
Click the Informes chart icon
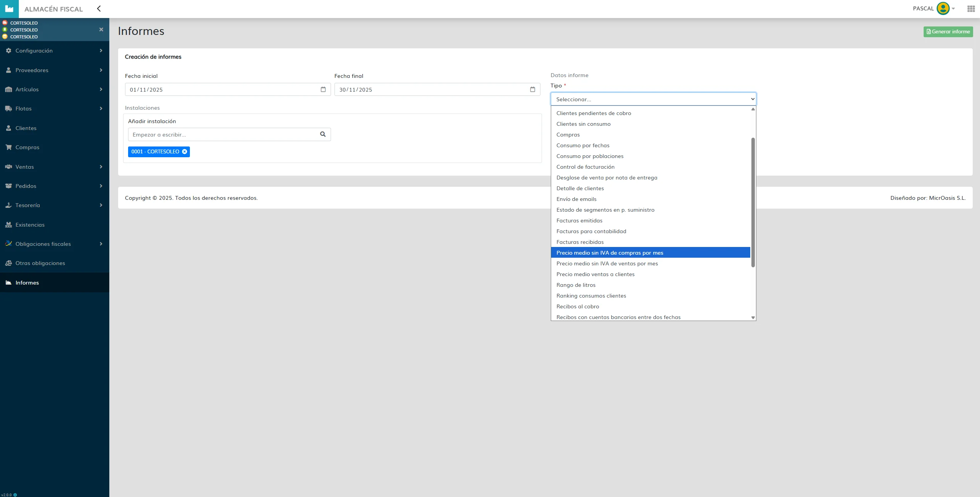click(x=8, y=283)
